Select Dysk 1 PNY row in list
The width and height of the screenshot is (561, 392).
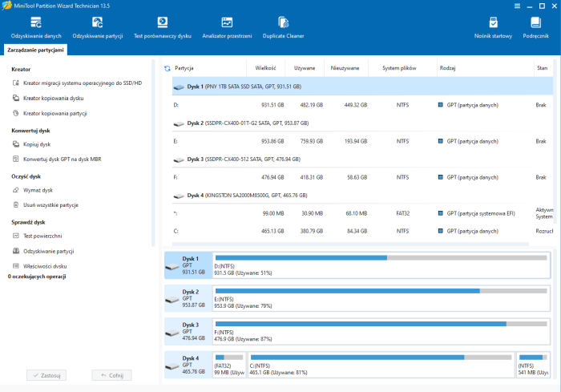click(362, 87)
